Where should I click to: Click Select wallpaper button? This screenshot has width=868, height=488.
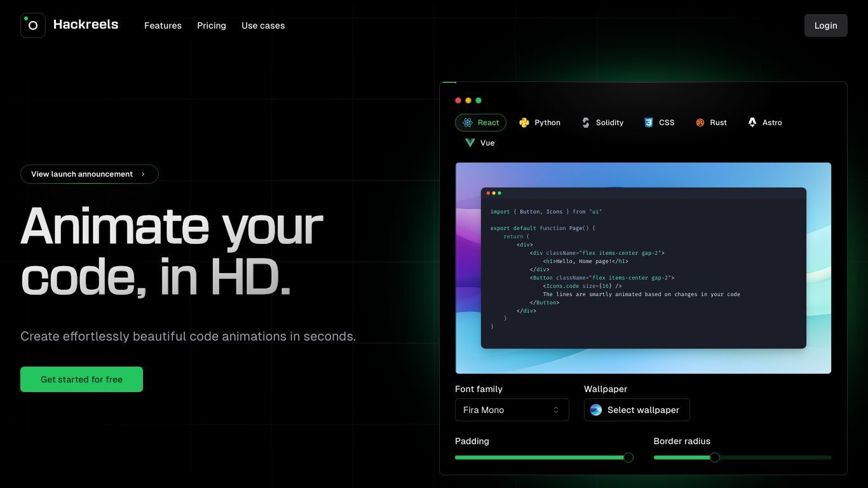point(637,410)
